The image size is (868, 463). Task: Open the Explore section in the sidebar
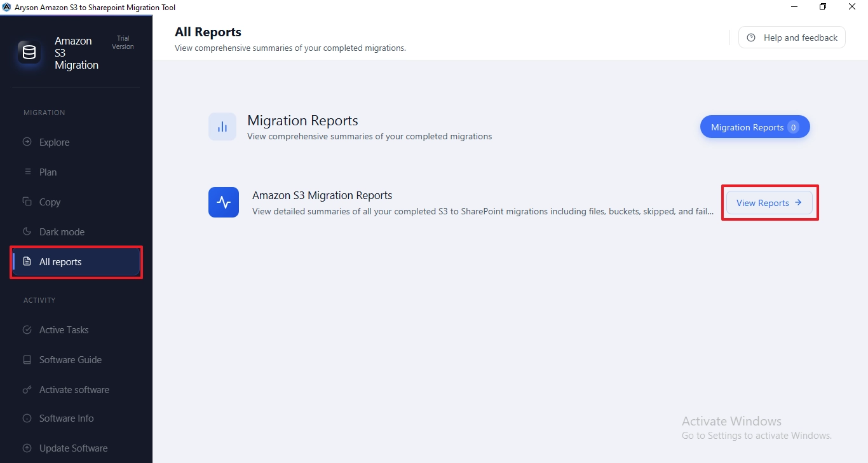point(76,142)
